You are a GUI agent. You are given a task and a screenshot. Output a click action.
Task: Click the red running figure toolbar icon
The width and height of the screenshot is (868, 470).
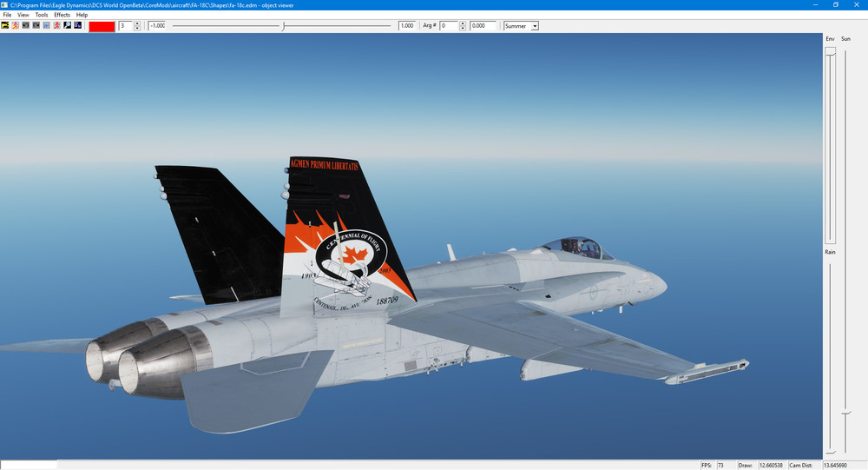[x=57, y=25]
